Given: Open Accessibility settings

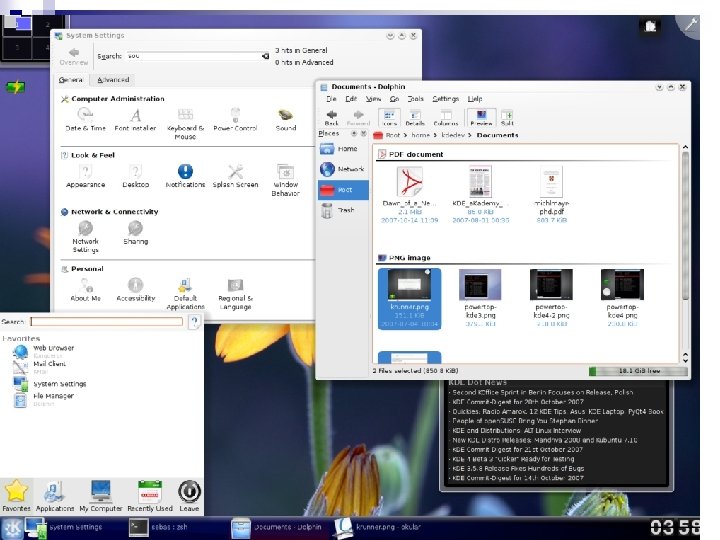Looking at the screenshot, I should (x=135, y=289).
